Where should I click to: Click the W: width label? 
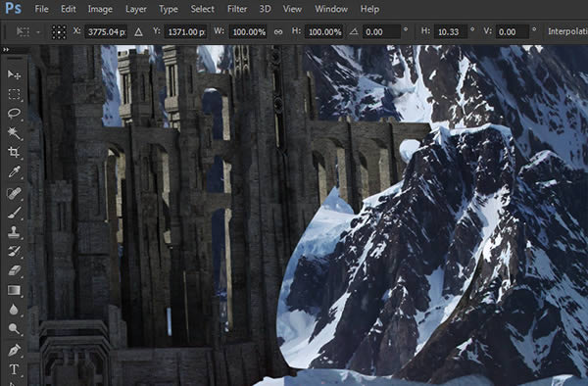[219, 31]
